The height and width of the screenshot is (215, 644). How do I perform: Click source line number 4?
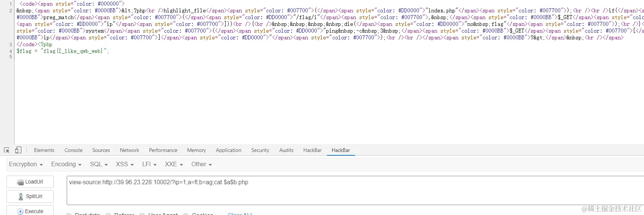pos(11,51)
